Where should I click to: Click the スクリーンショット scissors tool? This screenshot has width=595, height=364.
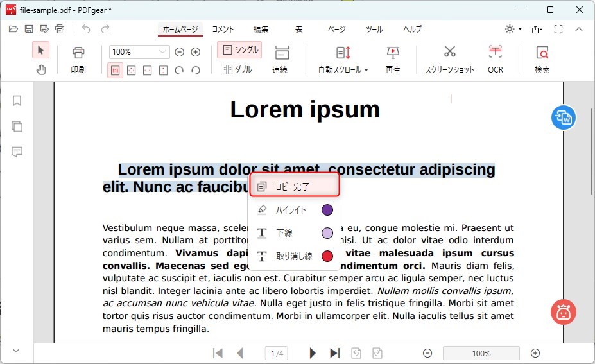click(x=450, y=60)
